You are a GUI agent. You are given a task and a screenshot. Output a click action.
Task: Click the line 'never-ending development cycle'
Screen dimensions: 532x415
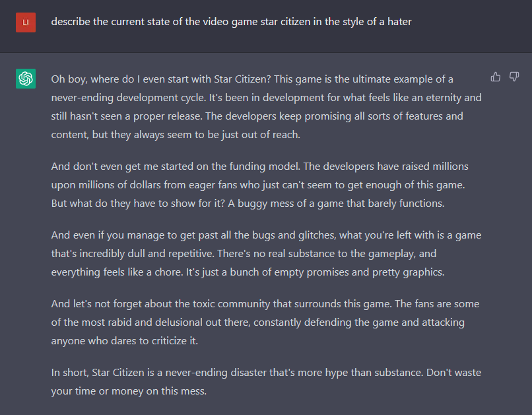pos(267,98)
